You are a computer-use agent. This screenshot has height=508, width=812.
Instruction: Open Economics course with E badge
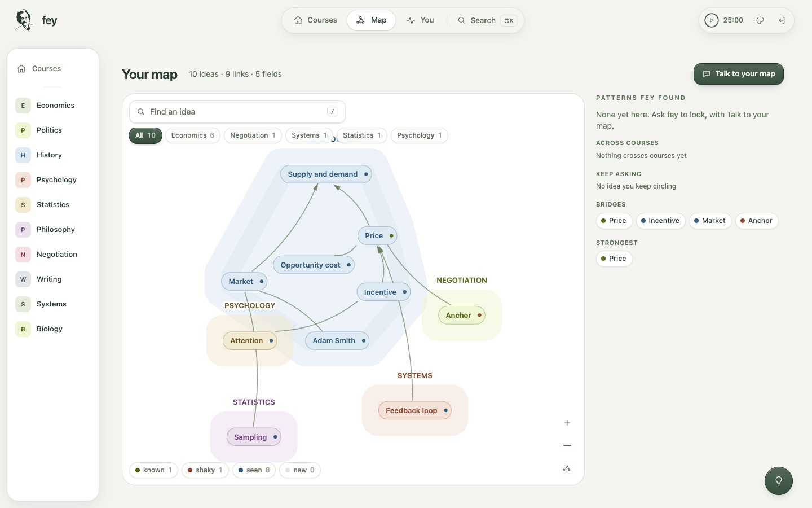[x=53, y=106]
